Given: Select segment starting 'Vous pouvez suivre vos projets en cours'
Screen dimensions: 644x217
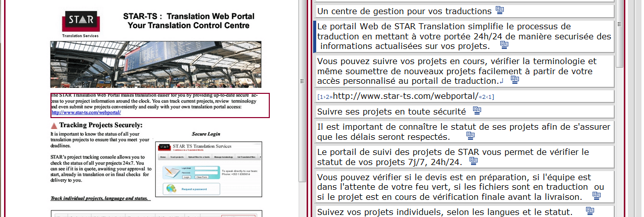Looking at the screenshot, I should [x=464, y=71].
